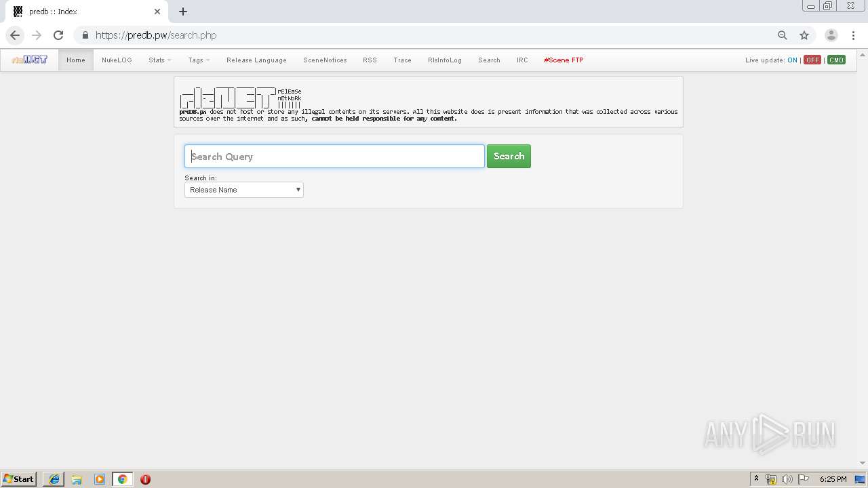Click the show desktop button

(861, 479)
